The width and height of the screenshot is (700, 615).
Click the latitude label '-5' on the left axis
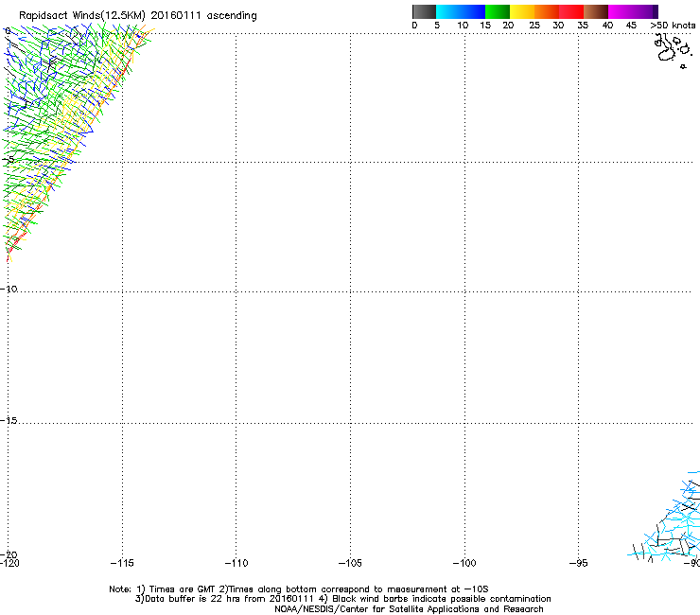tap(9, 160)
